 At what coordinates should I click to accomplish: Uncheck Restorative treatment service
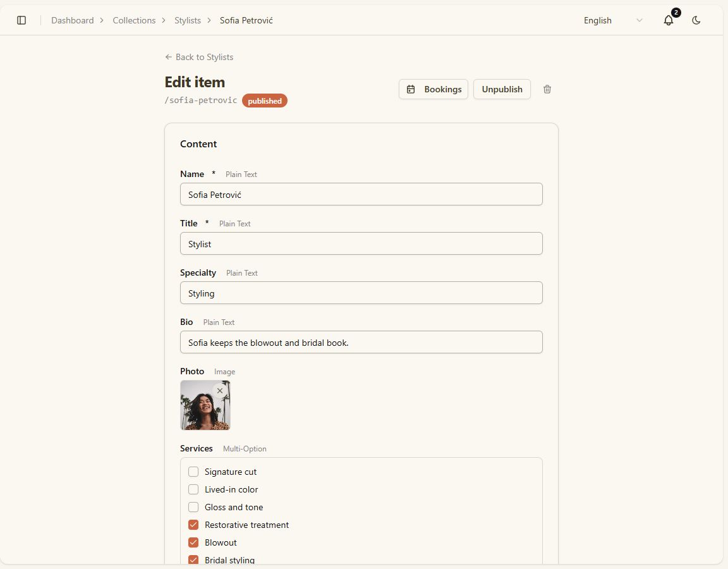point(193,525)
